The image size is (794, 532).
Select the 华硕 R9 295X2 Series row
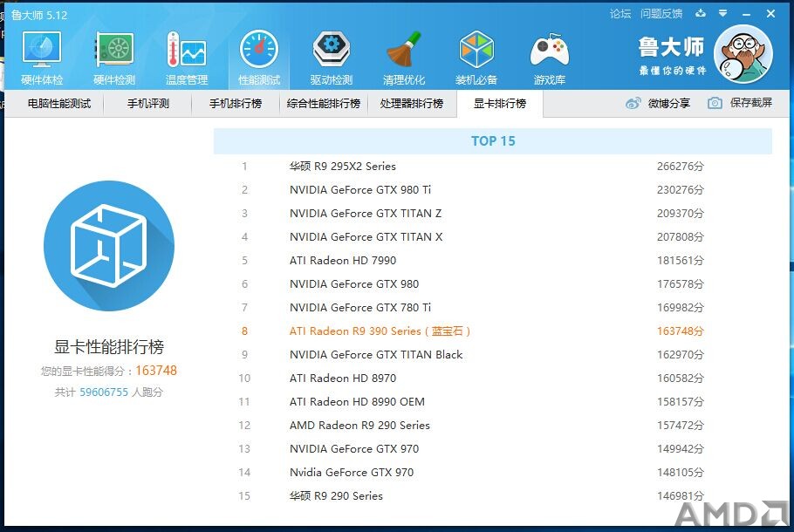pos(493,166)
